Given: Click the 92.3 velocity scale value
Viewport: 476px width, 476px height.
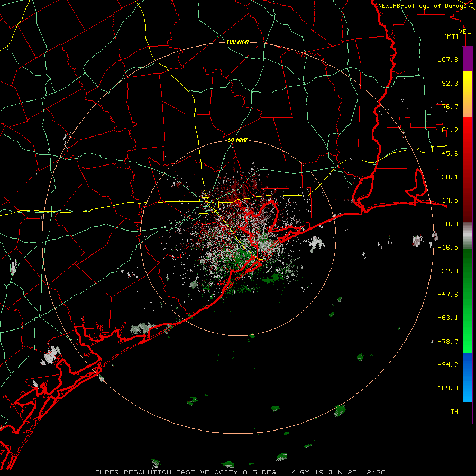Looking at the screenshot, I should (x=450, y=83).
